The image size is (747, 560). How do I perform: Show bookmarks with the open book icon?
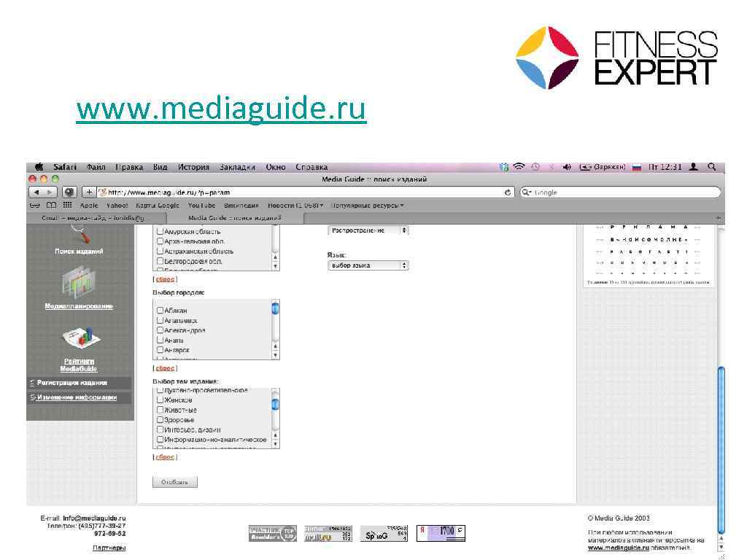(x=52, y=205)
